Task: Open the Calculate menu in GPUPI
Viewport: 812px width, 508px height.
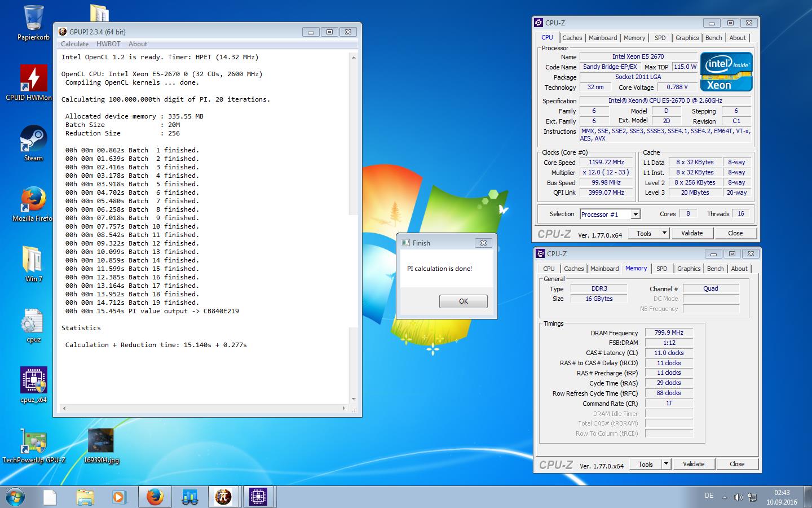Action: (x=74, y=44)
